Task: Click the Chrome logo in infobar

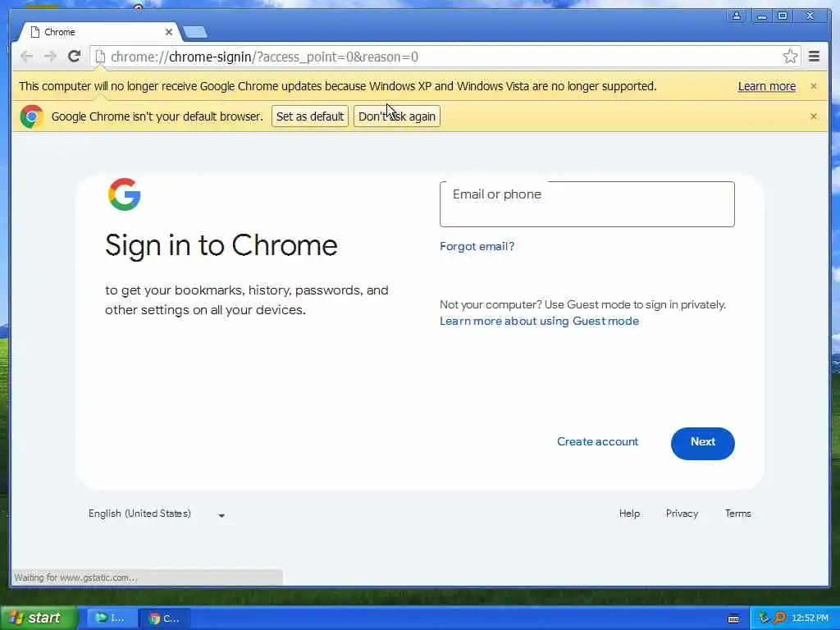Action: [x=32, y=116]
